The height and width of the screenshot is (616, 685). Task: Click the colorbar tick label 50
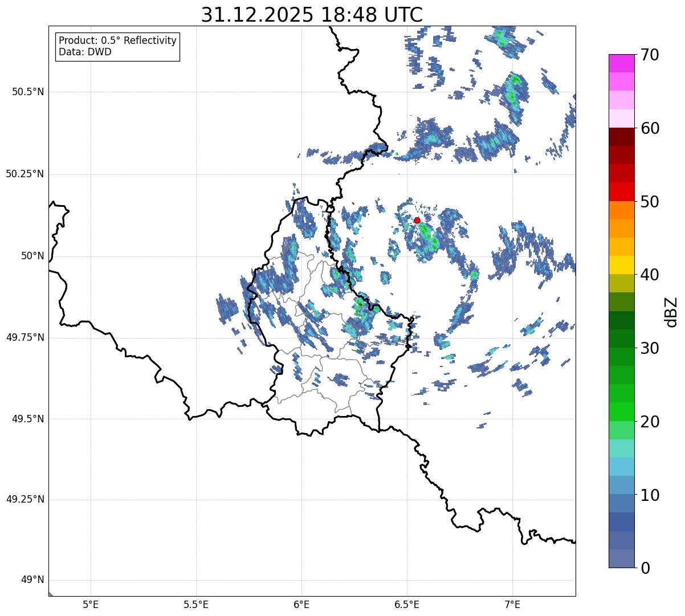click(x=650, y=202)
